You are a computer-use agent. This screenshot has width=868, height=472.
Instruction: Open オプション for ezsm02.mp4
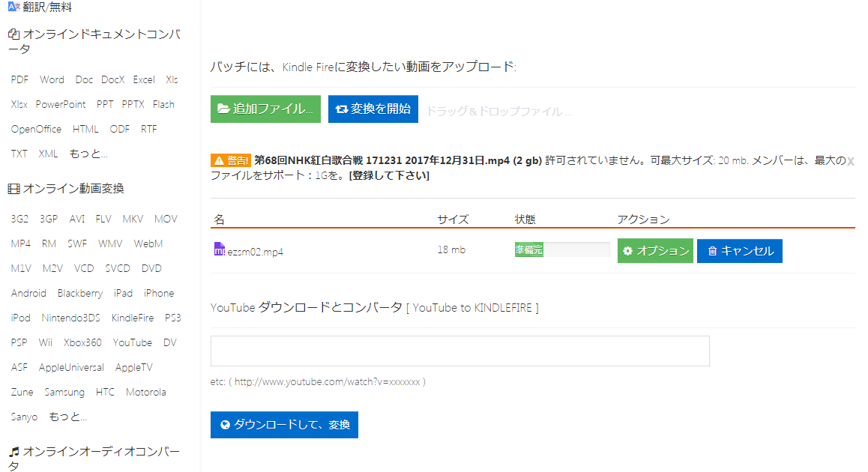point(655,251)
